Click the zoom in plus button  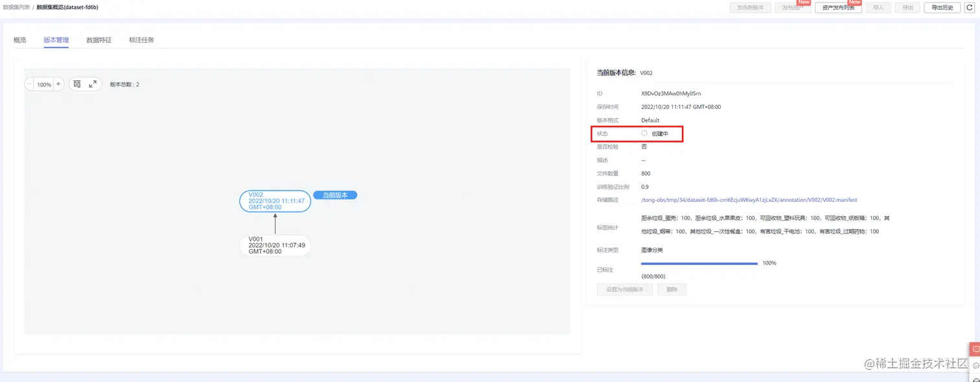(58, 84)
